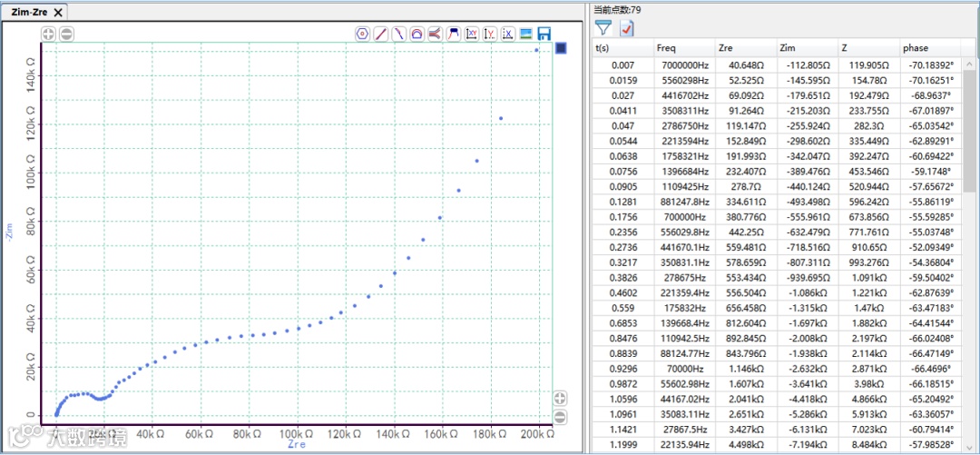The height and width of the screenshot is (455, 980).
Task: Select the Freq cell 70000Hz
Action: coord(683,369)
